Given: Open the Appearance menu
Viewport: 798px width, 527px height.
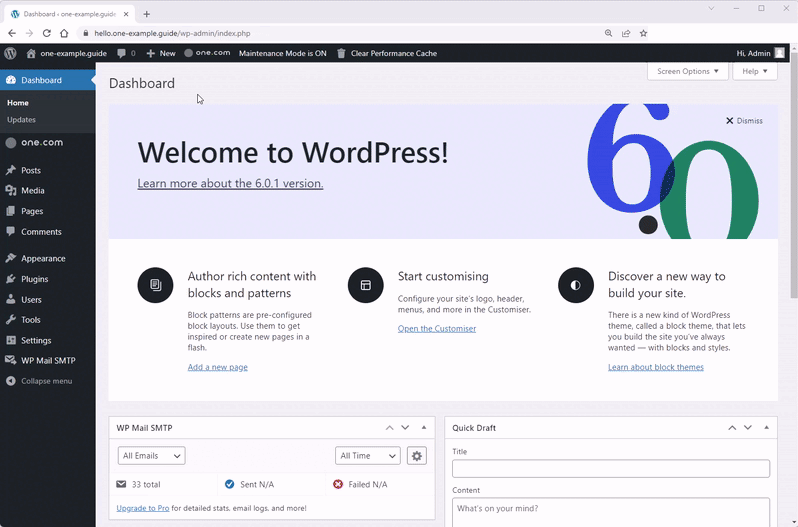Looking at the screenshot, I should click(x=43, y=258).
